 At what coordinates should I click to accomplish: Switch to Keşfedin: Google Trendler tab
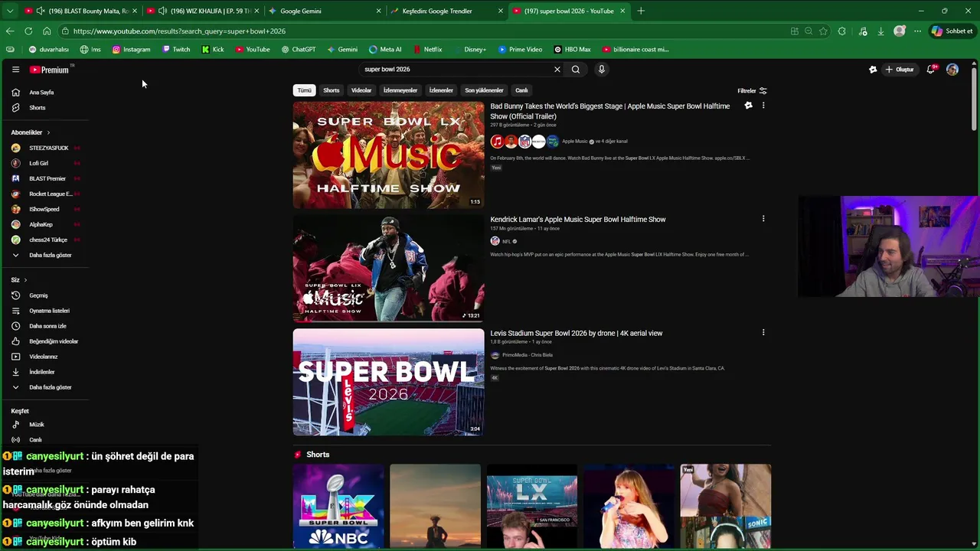pyautogui.click(x=446, y=11)
